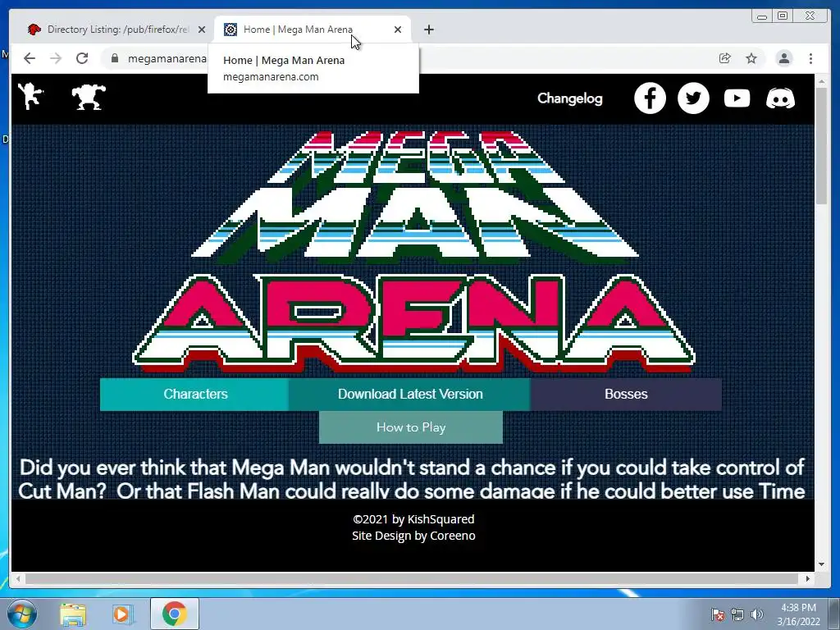Click the Characters button
The width and height of the screenshot is (840, 630).
[x=195, y=395]
